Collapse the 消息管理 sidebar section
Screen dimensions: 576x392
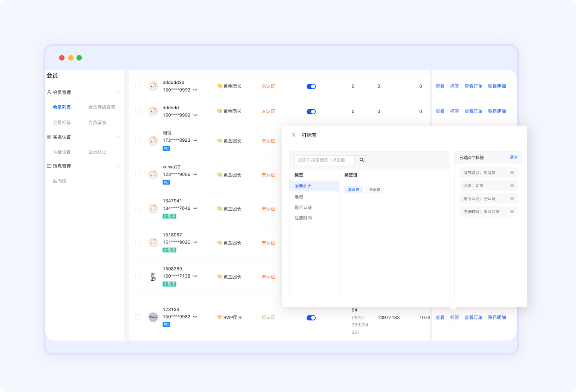(x=119, y=166)
